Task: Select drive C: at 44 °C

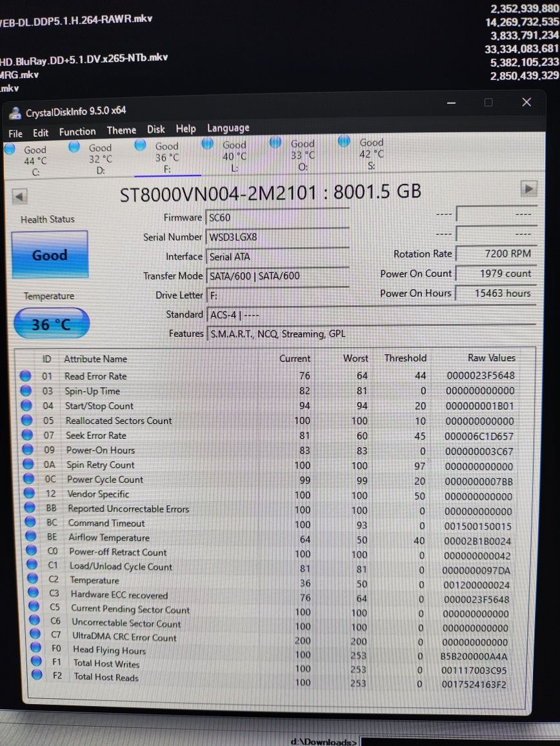Action: point(28,160)
